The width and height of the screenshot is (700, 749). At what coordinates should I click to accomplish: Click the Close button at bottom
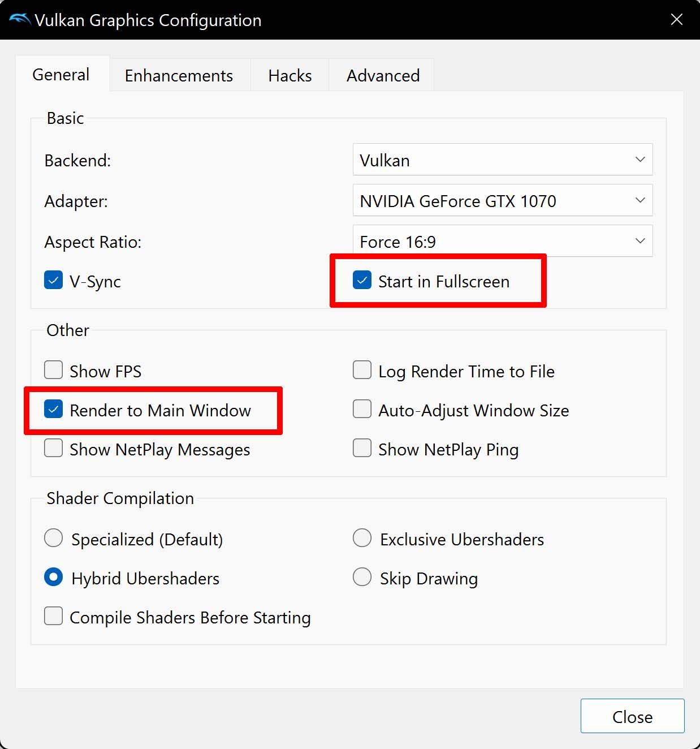(x=632, y=717)
